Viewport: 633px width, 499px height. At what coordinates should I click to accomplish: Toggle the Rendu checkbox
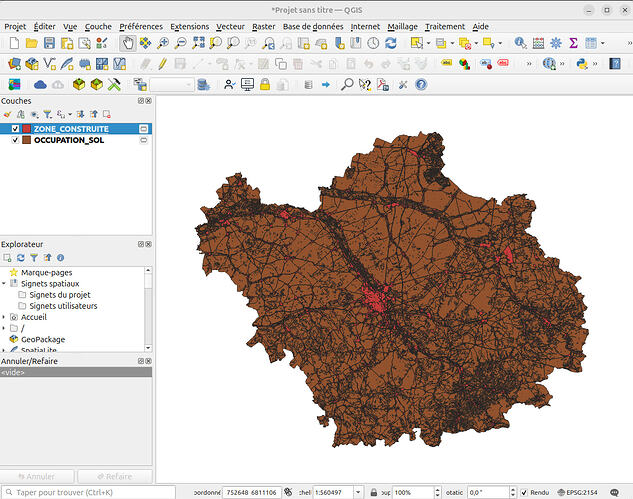pyautogui.click(x=524, y=492)
